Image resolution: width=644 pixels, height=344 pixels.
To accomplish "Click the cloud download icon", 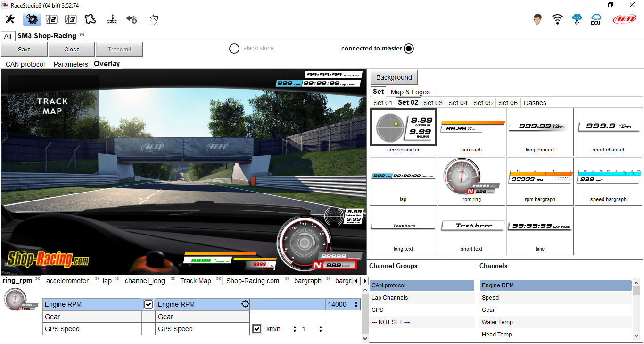I will point(577,19).
